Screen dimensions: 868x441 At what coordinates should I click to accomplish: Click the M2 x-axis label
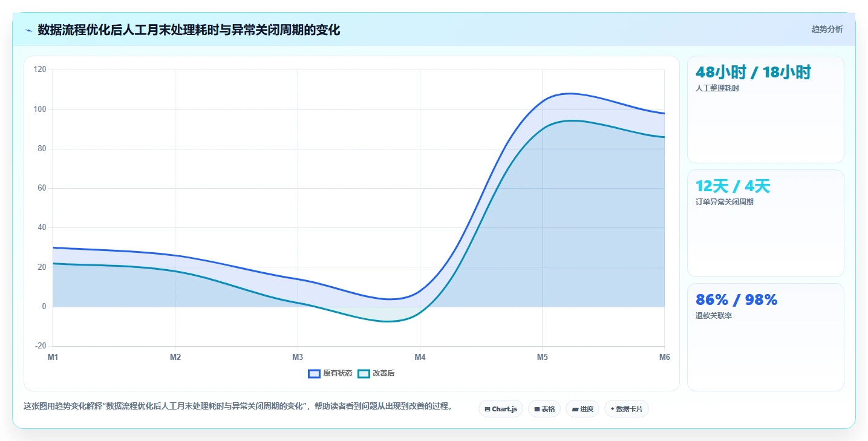[175, 358]
